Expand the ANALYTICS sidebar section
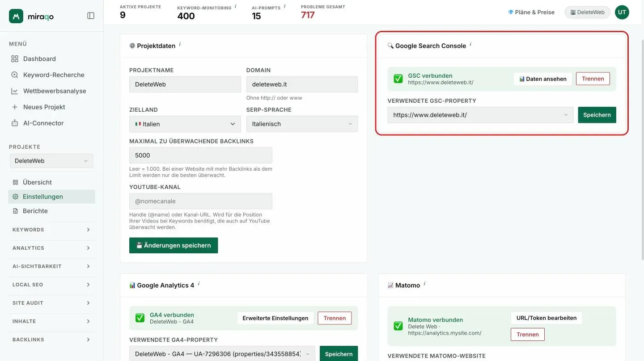This screenshot has width=644, height=361. [51, 248]
